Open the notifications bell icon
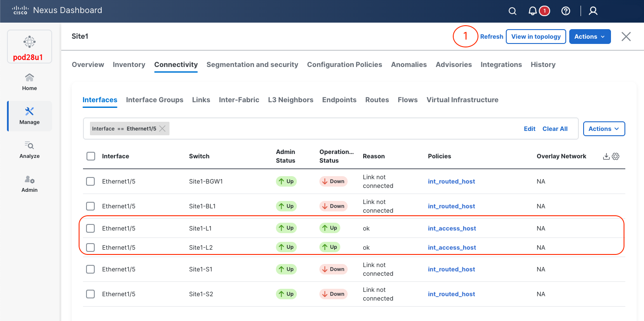 pyautogui.click(x=533, y=11)
